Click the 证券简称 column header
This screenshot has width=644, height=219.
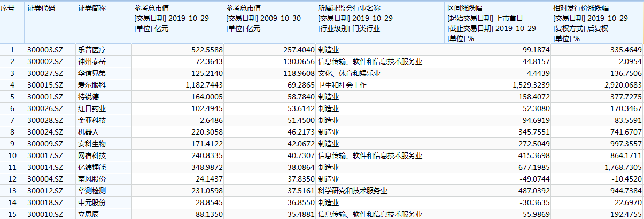91,9
